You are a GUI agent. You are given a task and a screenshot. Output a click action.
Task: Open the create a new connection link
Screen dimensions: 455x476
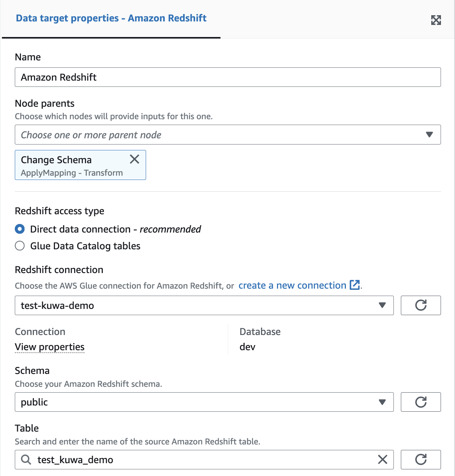292,285
